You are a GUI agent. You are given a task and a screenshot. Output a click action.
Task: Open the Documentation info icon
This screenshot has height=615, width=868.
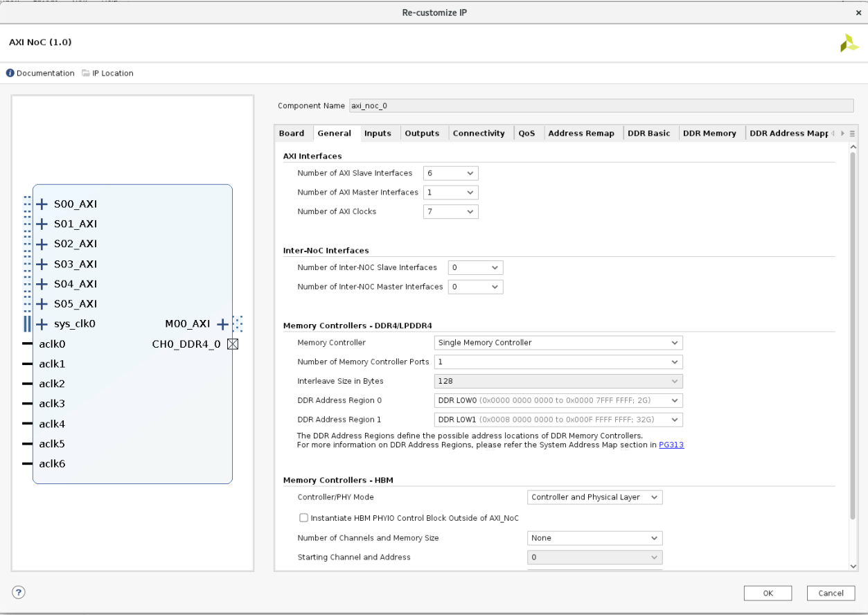[x=10, y=73]
